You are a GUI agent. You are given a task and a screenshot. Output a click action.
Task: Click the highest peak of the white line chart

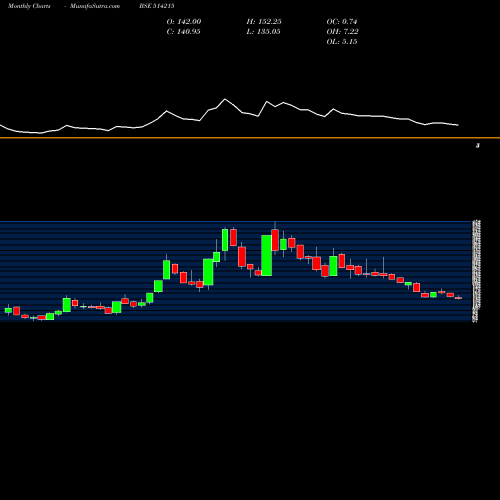pos(225,99)
